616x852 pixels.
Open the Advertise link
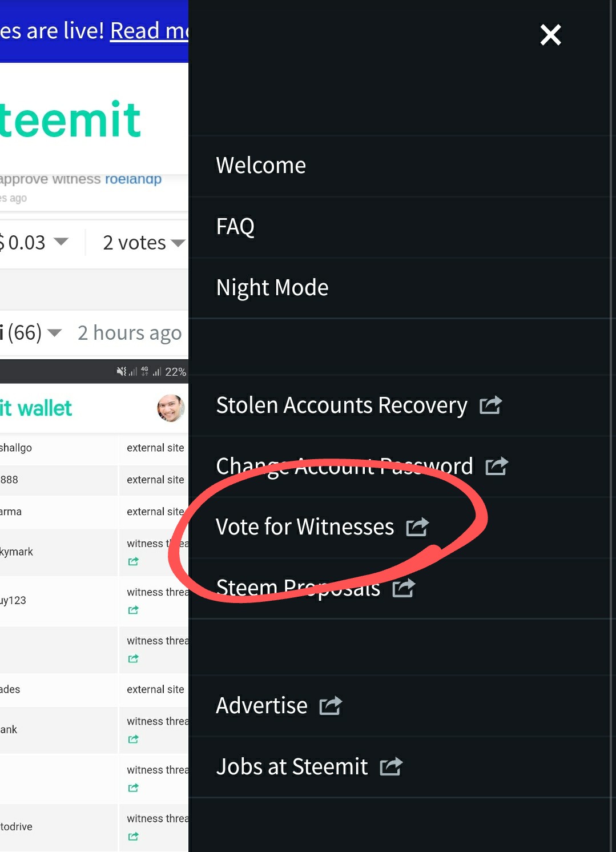pyautogui.click(x=261, y=706)
